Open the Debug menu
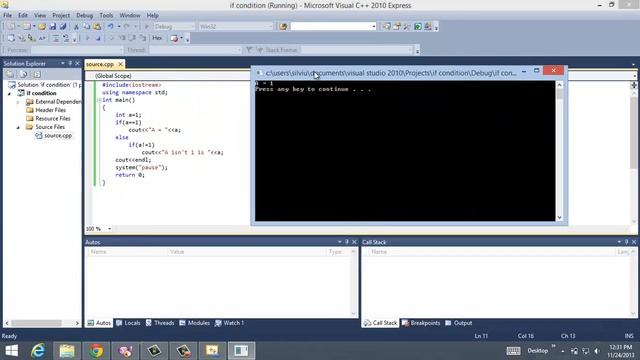Image resolution: width=640 pixels, height=360 pixels. tap(84, 16)
